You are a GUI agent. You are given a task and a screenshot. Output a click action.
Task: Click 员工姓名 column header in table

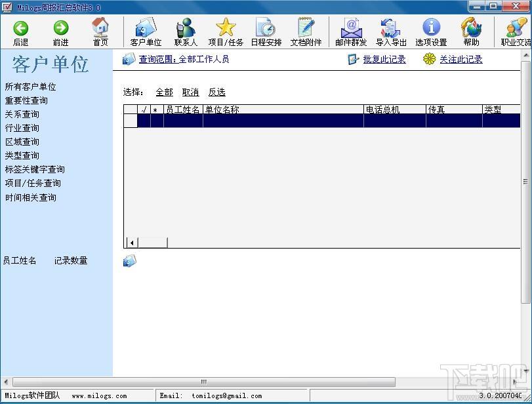(183, 110)
